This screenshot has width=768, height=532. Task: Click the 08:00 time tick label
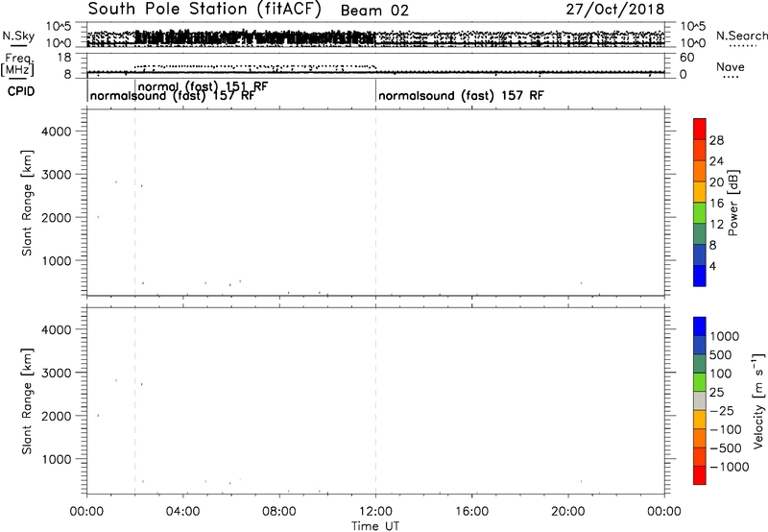[x=279, y=512]
